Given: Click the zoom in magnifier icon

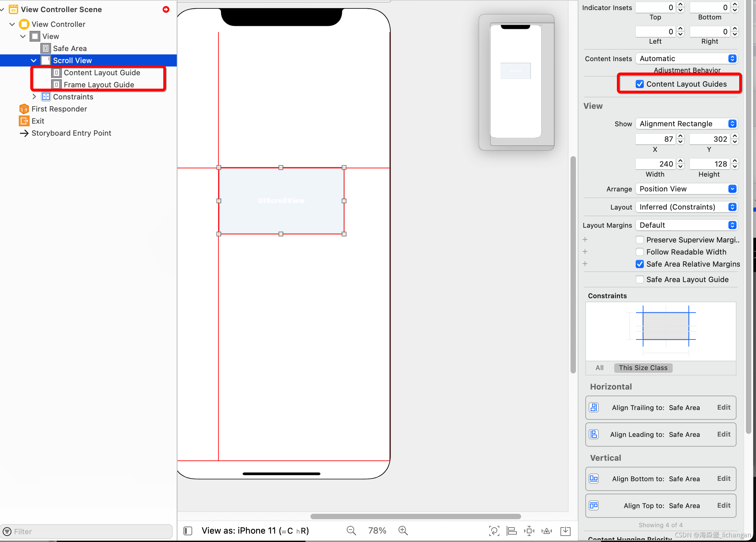Looking at the screenshot, I should 403,531.
